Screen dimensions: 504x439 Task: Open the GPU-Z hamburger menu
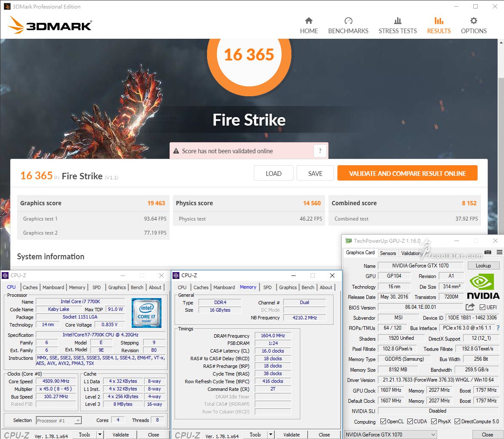tap(499, 252)
